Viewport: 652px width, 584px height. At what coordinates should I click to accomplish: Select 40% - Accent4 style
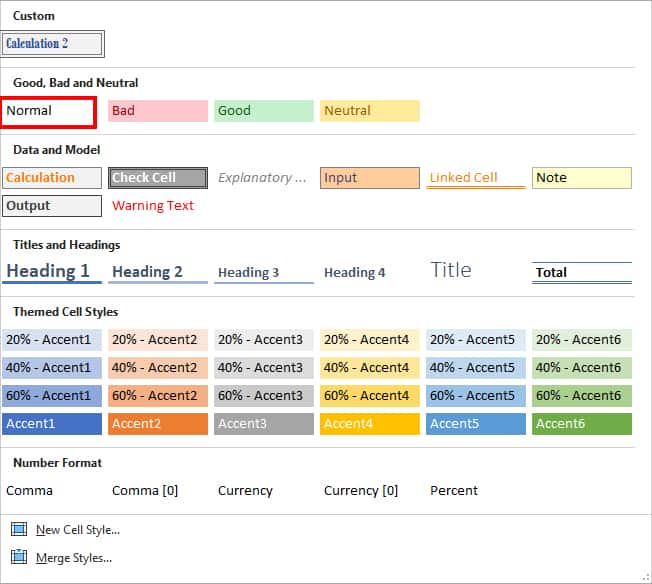tap(370, 368)
